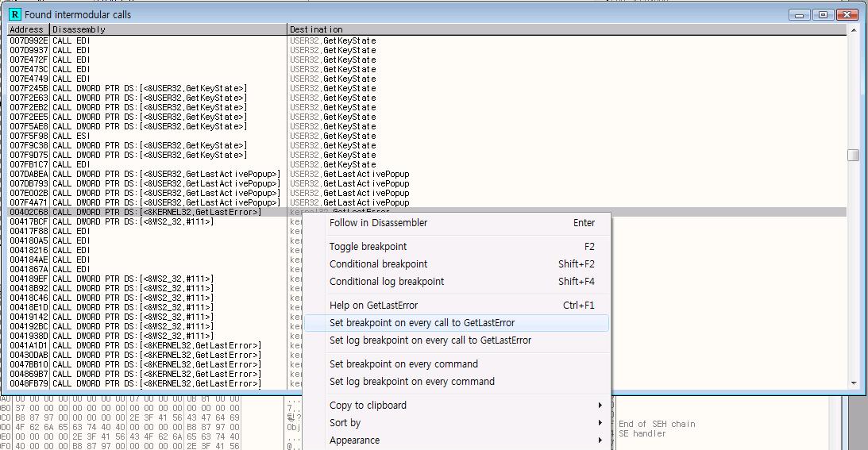868x450 pixels.
Task: Select Set breakpoint on every command
Action: [x=457, y=364]
